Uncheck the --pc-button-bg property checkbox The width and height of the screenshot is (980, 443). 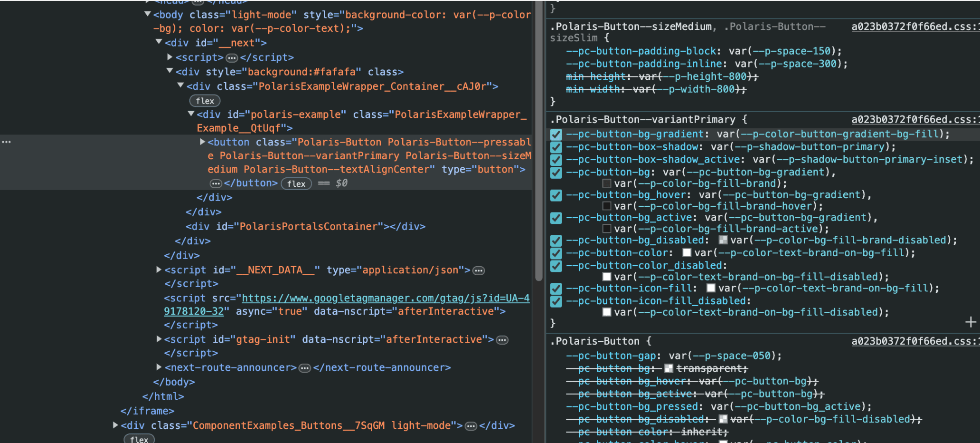(x=556, y=173)
